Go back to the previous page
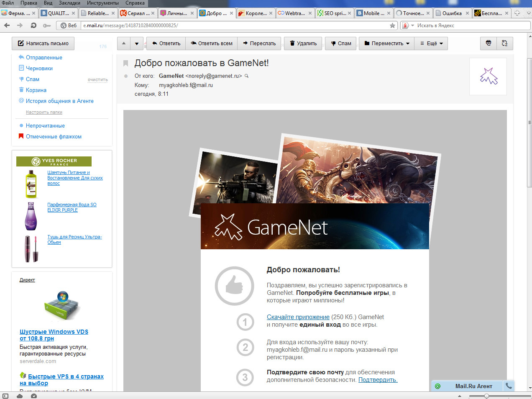The height and width of the screenshot is (399, 532). pyautogui.click(x=7, y=26)
